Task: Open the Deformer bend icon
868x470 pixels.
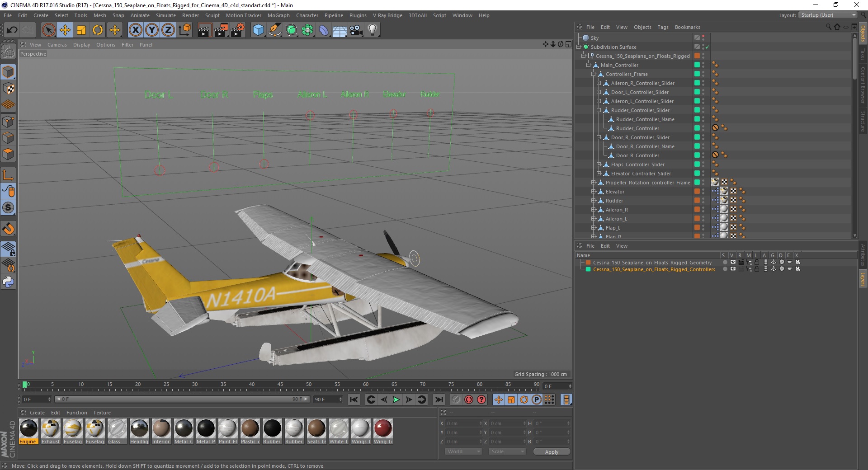Action: 324,30
